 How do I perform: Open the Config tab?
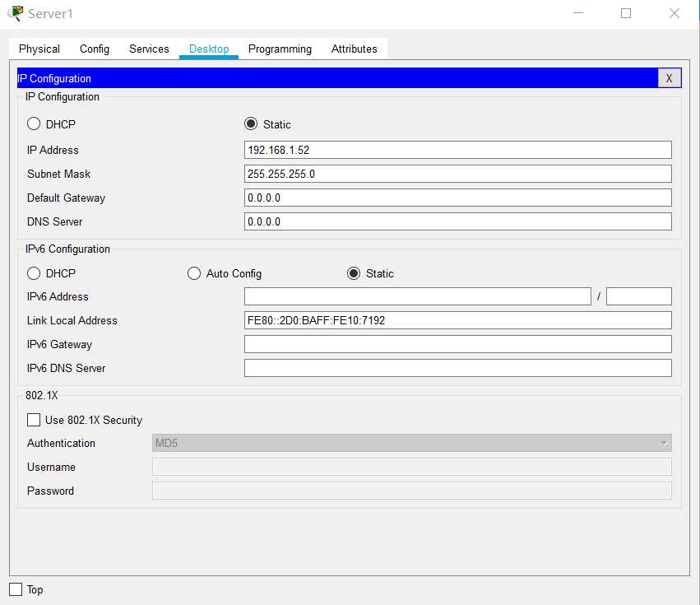click(95, 49)
